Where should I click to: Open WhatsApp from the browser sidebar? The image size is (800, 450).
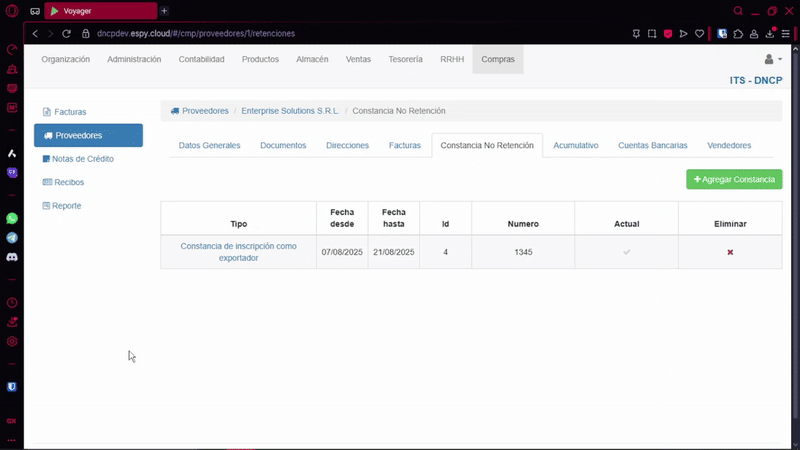[12, 218]
